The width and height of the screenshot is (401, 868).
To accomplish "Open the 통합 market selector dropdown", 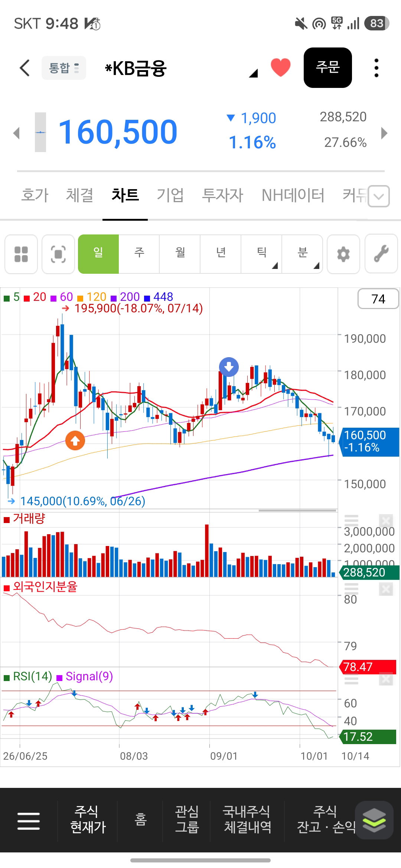I will (x=64, y=68).
